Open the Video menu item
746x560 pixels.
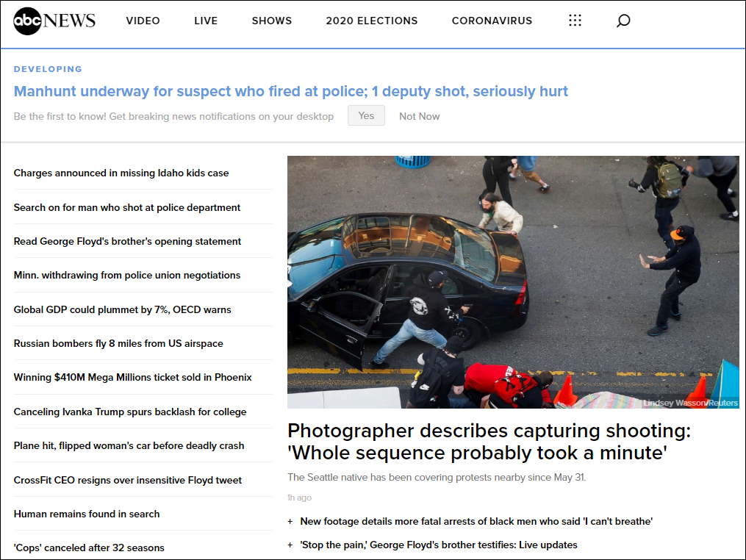click(143, 21)
